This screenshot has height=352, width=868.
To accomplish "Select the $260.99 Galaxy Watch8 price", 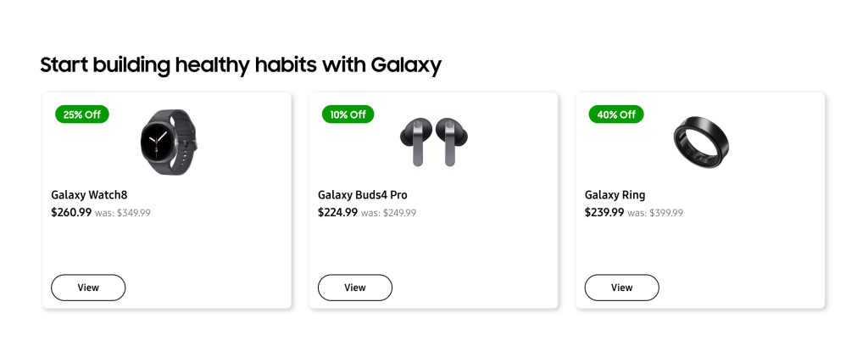I will pyautogui.click(x=71, y=212).
